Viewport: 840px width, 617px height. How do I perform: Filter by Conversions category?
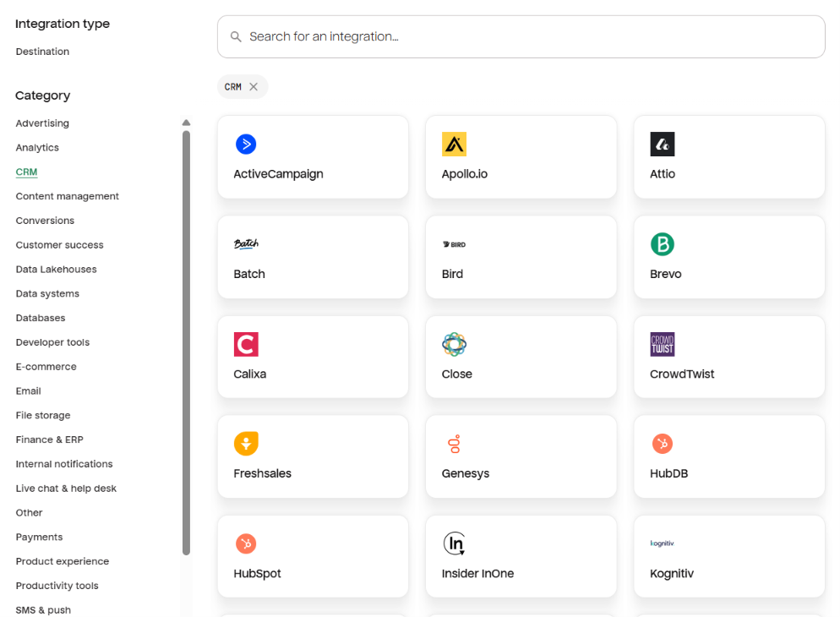(45, 221)
